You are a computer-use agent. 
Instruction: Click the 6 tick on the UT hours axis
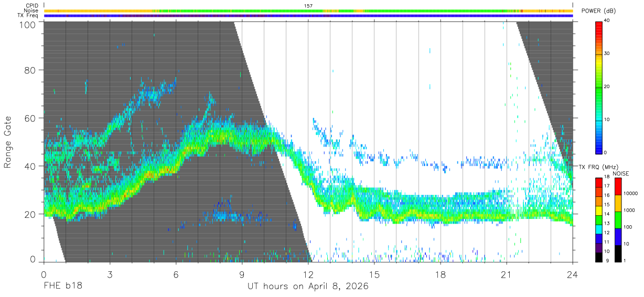(176, 274)
